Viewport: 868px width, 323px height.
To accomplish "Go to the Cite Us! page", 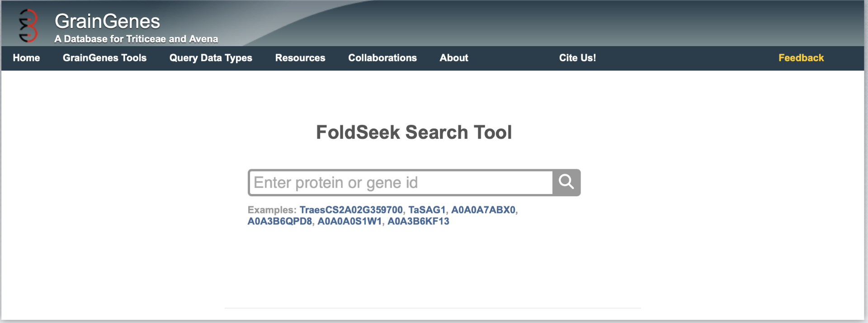I will coord(577,58).
